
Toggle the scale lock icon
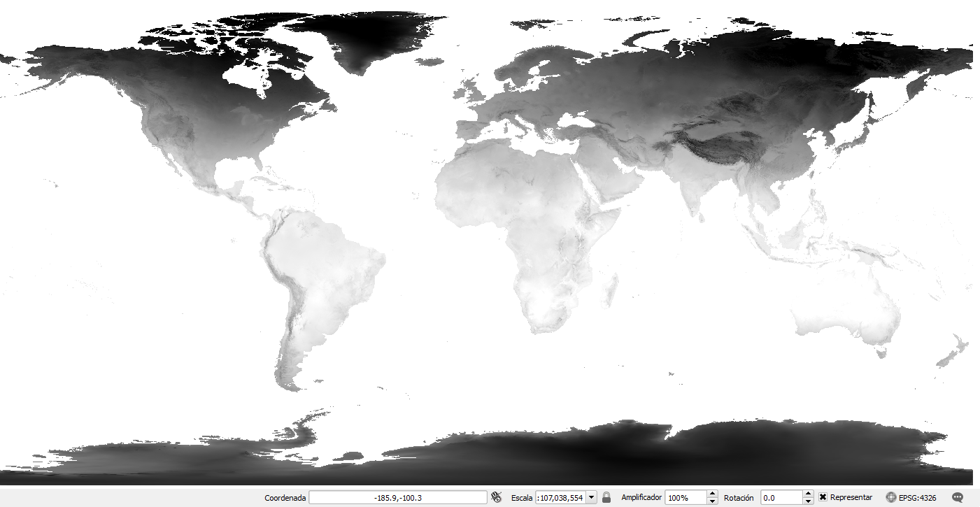tap(606, 497)
